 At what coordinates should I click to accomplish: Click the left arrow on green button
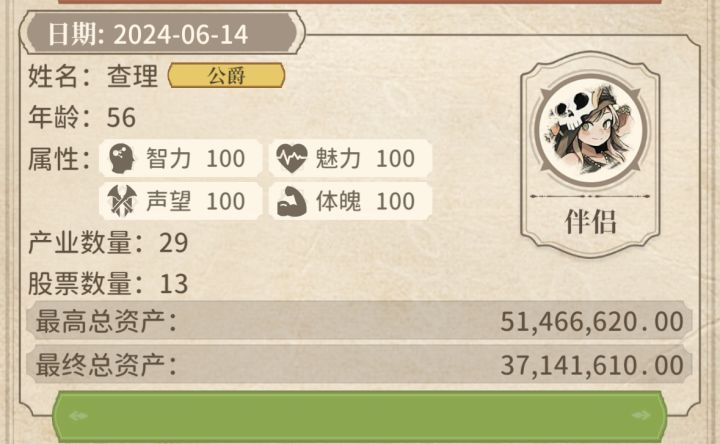[78, 416]
